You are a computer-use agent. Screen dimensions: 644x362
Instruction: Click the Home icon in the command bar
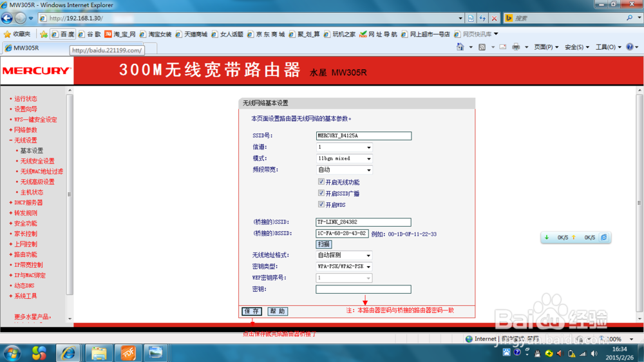click(x=460, y=47)
